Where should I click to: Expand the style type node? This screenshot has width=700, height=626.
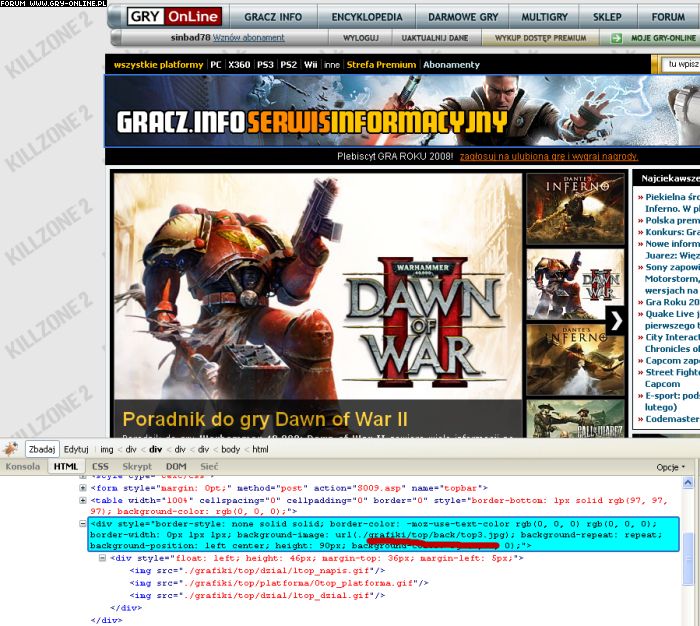click(83, 476)
